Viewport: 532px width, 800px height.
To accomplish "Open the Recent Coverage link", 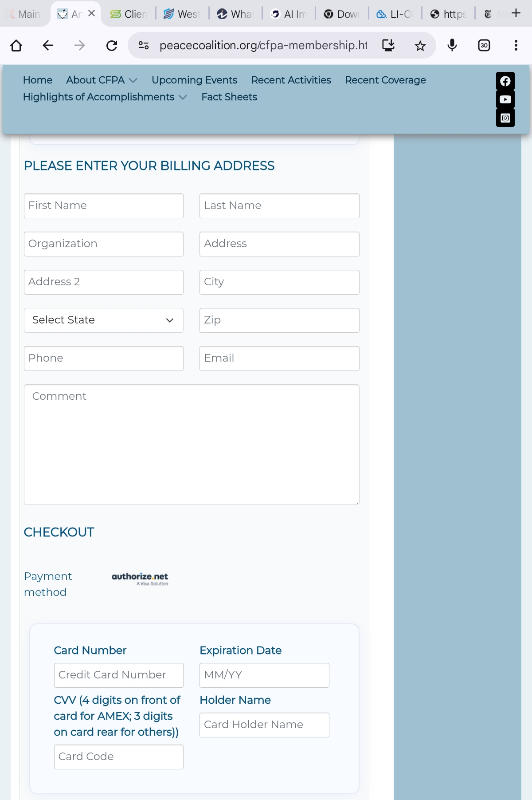I will 385,80.
